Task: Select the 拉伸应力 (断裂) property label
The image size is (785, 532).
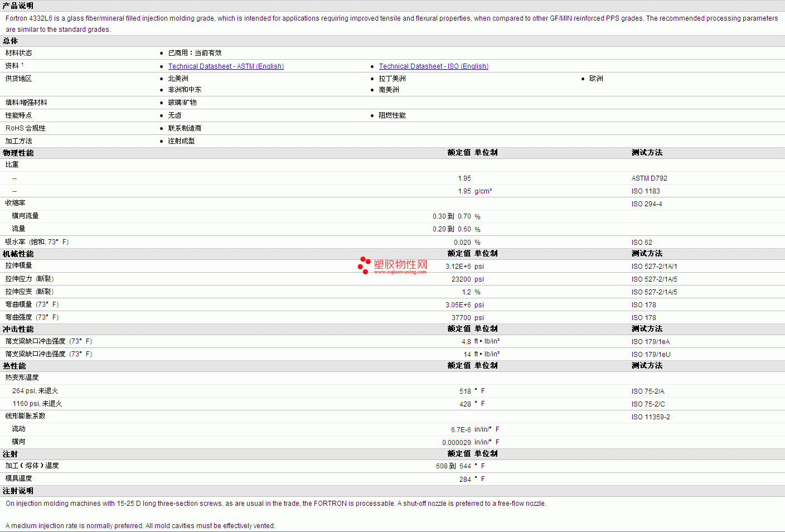Action: [x=30, y=279]
